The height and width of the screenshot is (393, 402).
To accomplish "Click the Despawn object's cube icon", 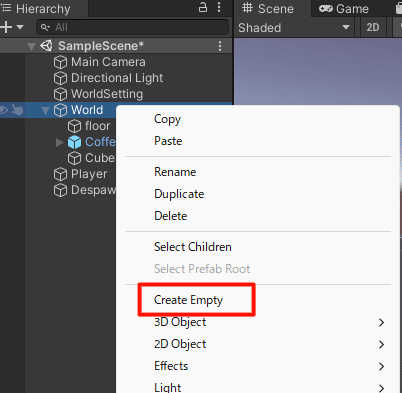I will point(60,190).
